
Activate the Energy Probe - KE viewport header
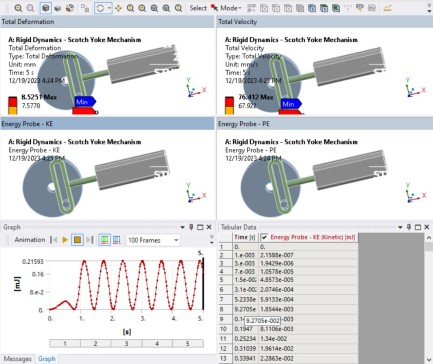[107, 124]
